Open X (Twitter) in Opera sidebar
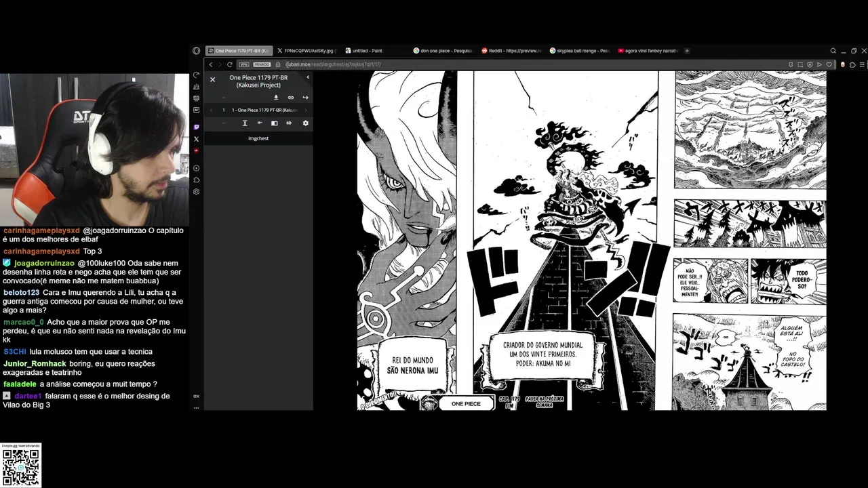Screen dimensions: 868x488 197,139
